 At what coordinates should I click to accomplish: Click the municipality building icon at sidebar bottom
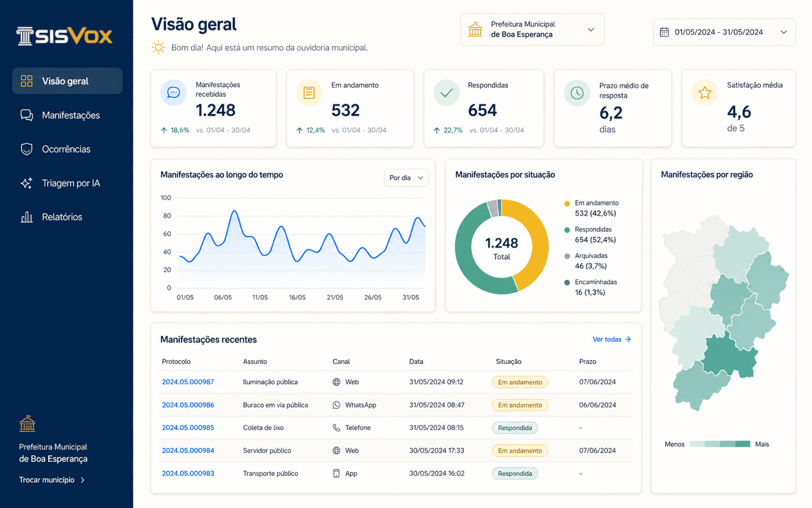pos(27,423)
